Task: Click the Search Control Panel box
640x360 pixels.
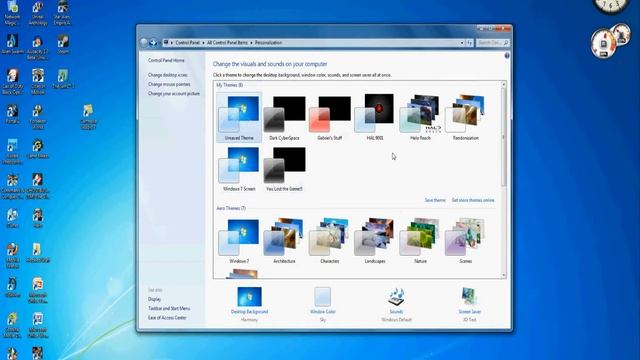Action: 493,42
